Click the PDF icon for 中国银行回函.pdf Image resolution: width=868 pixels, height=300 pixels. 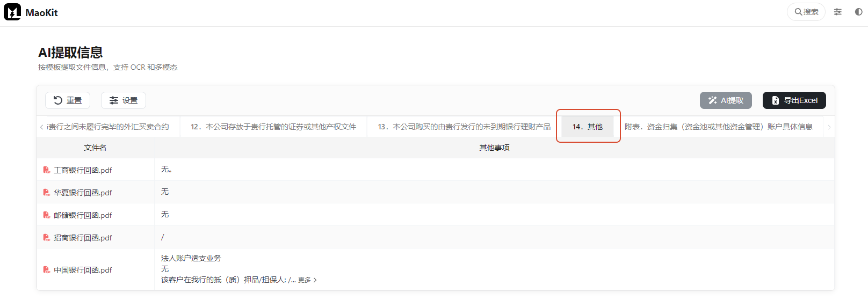coord(47,270)
